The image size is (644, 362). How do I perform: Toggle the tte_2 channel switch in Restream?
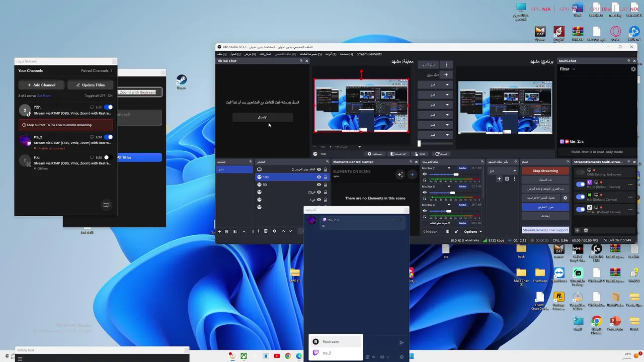108,137
